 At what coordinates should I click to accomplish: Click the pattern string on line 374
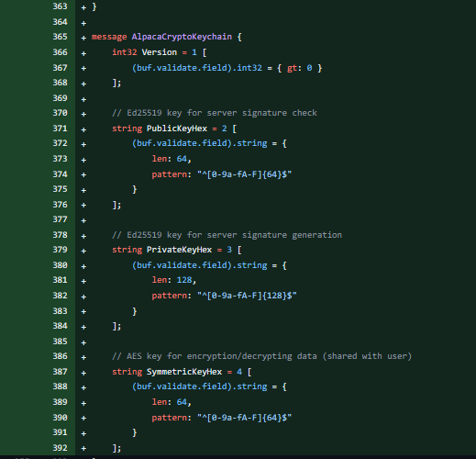click(244, 174)
